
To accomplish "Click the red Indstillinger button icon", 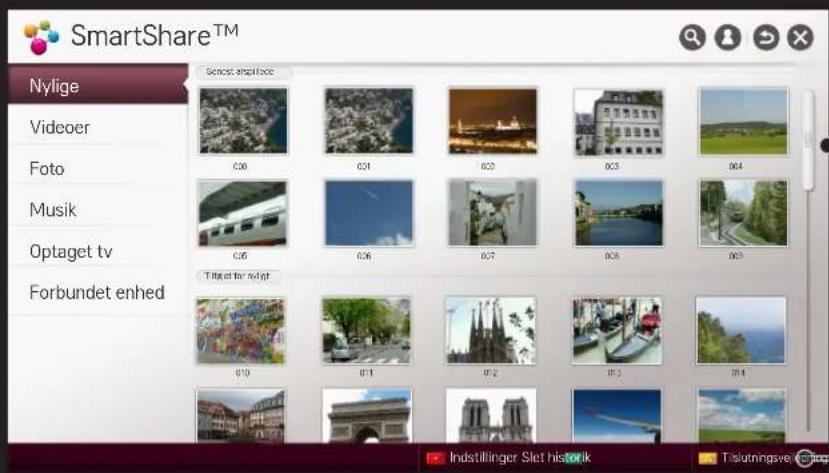I will (436, 458).
